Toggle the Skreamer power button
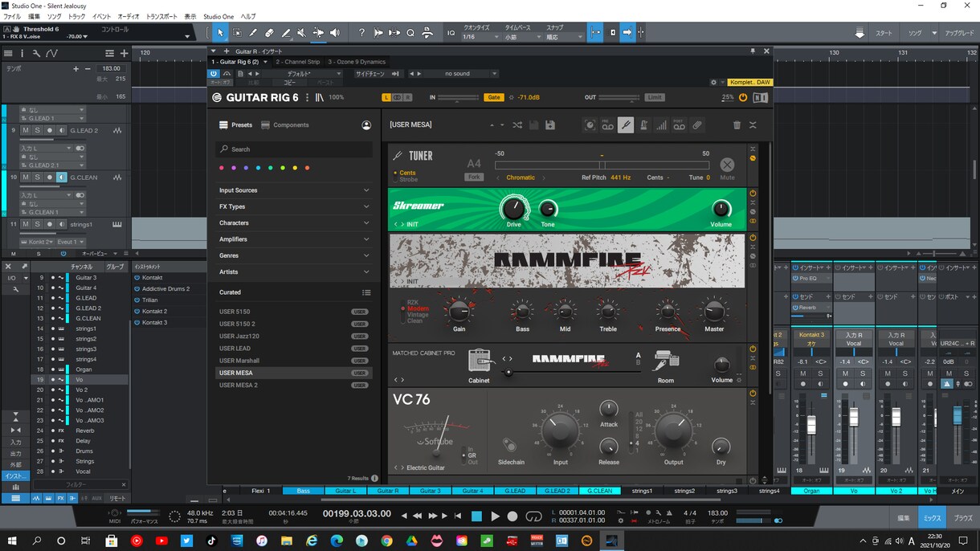This screenshot has height=551, width=980. click(x=753, y=194)
